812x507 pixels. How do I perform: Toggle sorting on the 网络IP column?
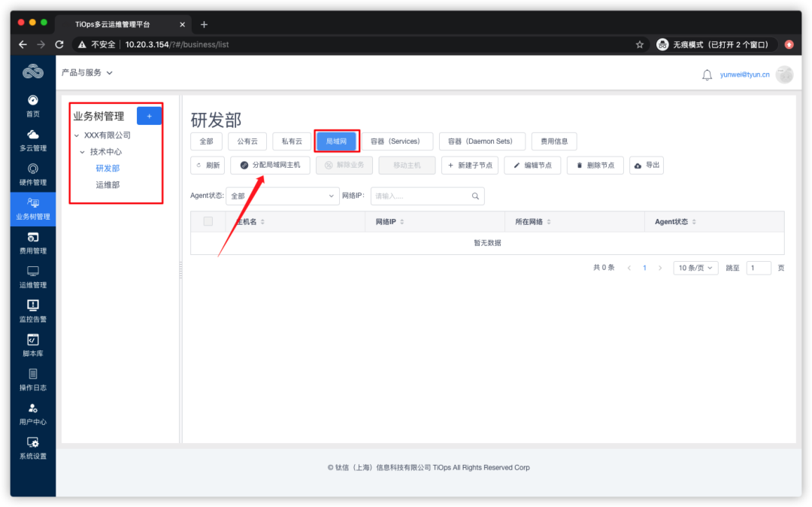point(402,220)
